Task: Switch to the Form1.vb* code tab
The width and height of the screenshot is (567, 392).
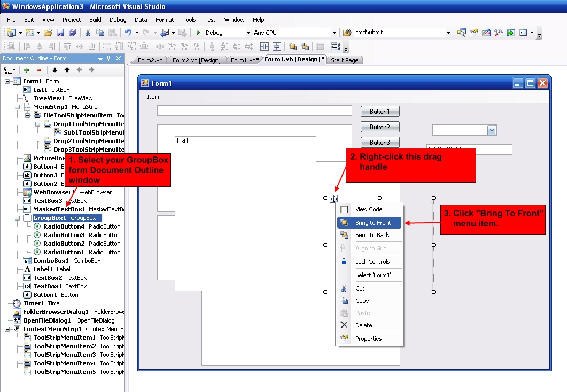Action: point(244,60)
